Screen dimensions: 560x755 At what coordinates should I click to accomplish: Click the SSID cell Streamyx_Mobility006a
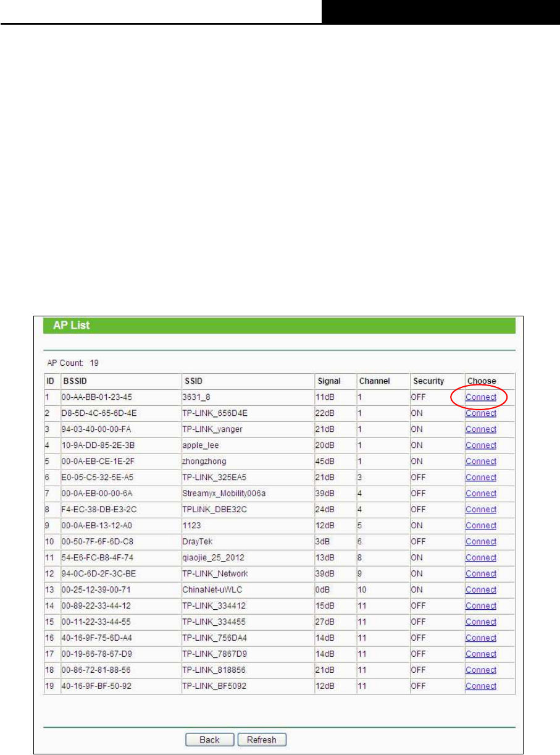(247, 494)
